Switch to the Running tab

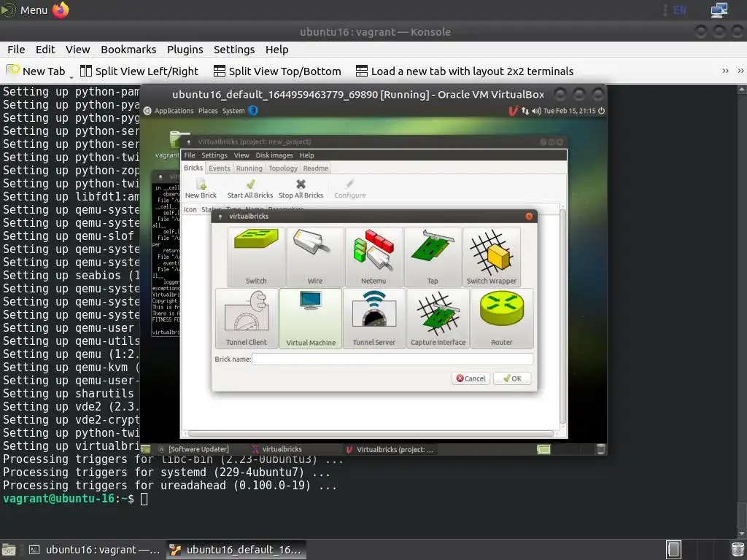coord(249,168)
